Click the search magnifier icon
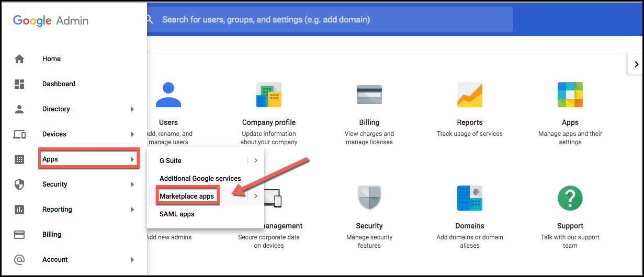This screenshot has height=277, width=644. 149,19
